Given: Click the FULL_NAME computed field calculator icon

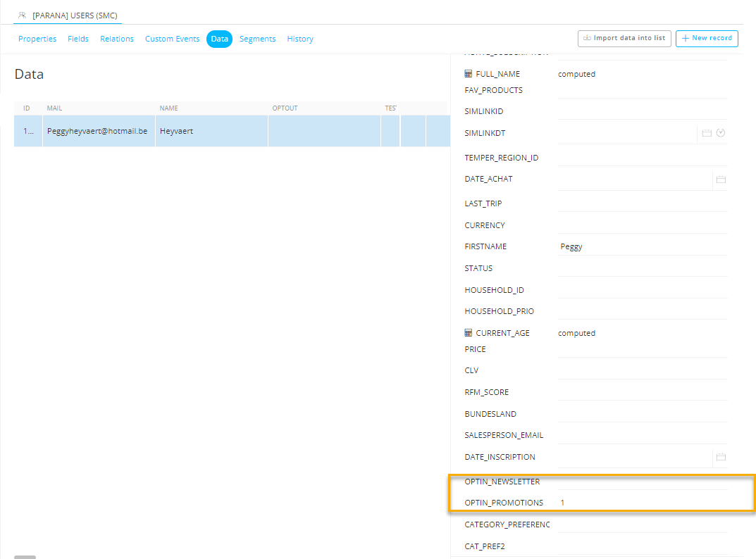Looking at the screenshot, I should [469, 74].
